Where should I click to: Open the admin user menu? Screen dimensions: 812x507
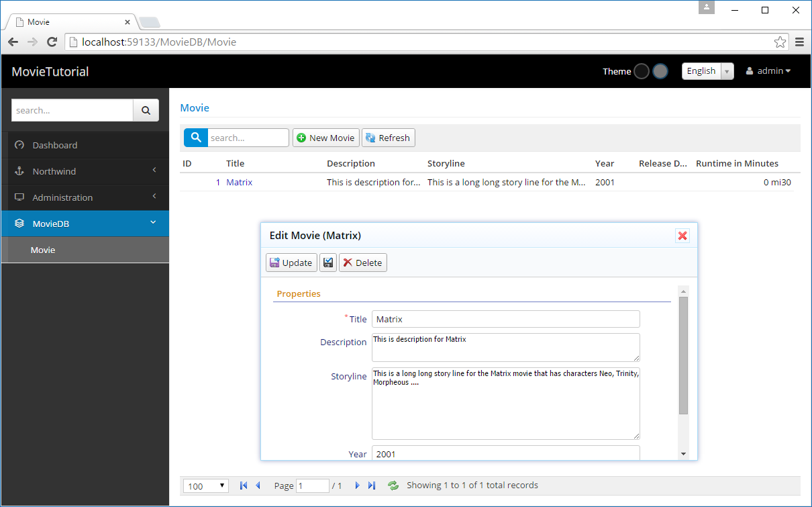[x=768, y=71]
